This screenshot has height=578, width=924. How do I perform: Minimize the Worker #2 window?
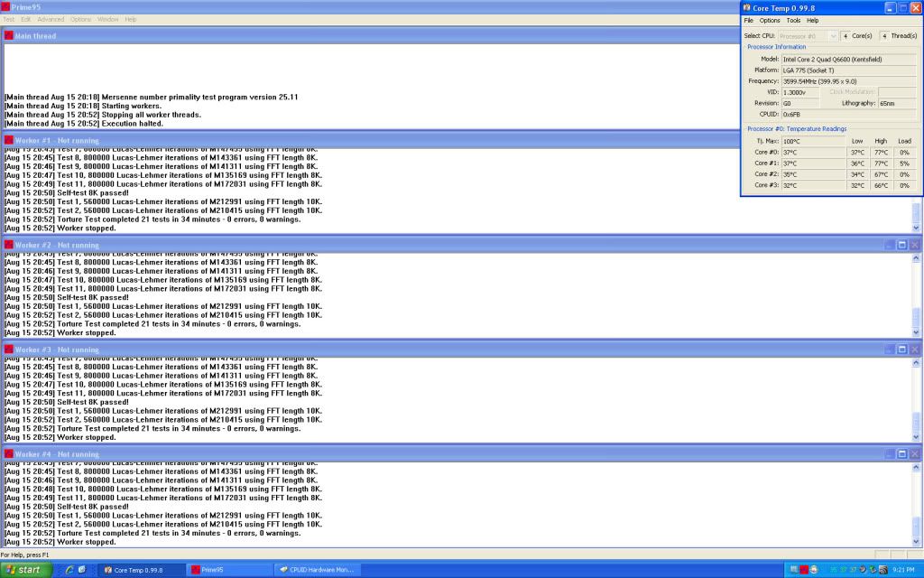(889, 245)
